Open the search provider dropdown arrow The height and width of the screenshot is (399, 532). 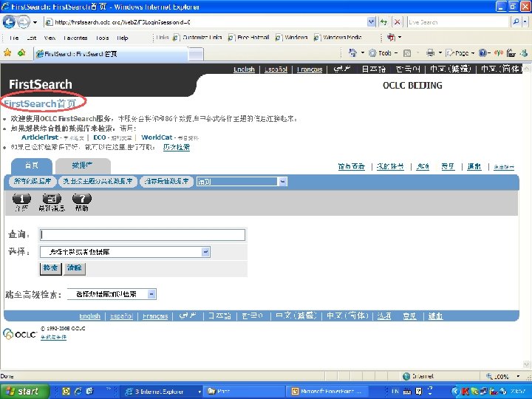pos(525,22)
